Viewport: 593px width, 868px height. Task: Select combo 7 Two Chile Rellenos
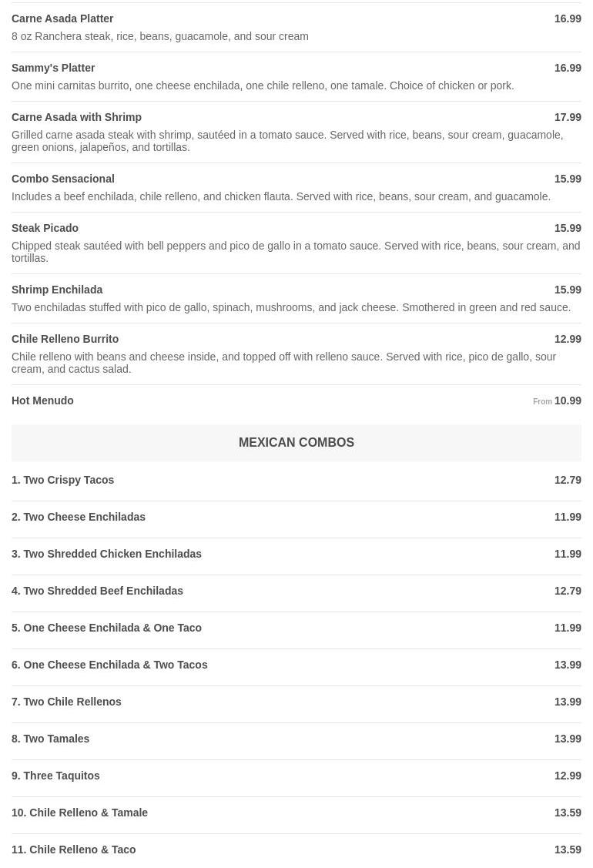pos(66,702)
